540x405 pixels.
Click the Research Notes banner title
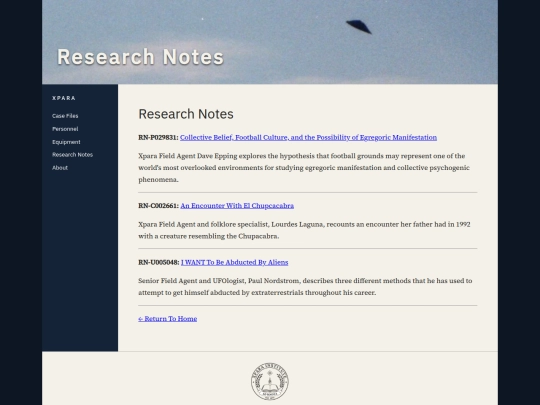point(141,57)
